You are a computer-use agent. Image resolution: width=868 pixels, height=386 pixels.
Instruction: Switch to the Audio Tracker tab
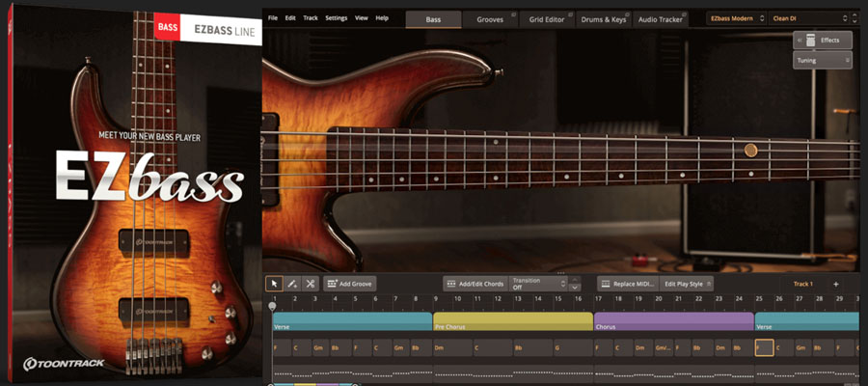660,19
